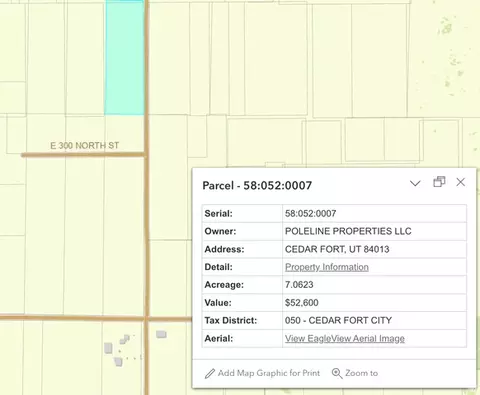Click the acreage value 7.0623

point(299,285)
